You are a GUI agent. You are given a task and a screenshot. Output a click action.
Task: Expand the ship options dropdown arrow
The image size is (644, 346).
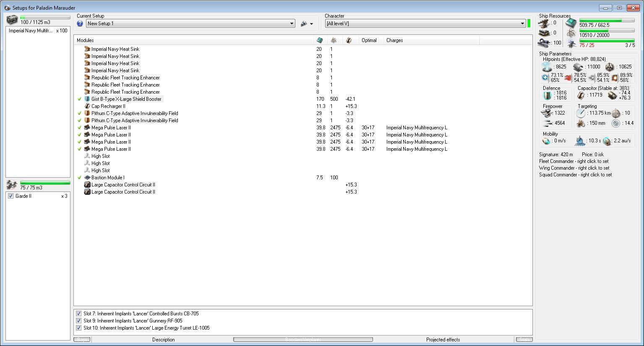[311, 24]
